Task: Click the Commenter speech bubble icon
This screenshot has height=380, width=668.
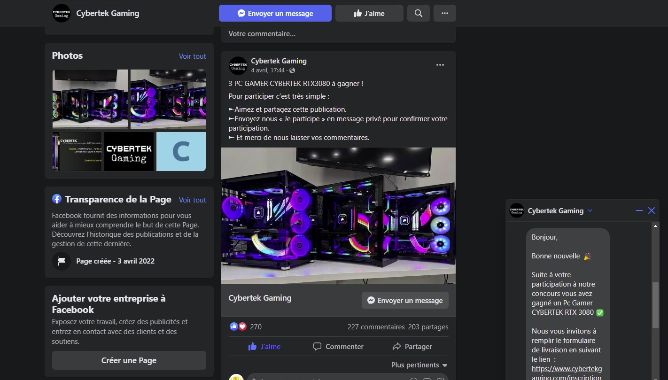Action: (317, 346)
